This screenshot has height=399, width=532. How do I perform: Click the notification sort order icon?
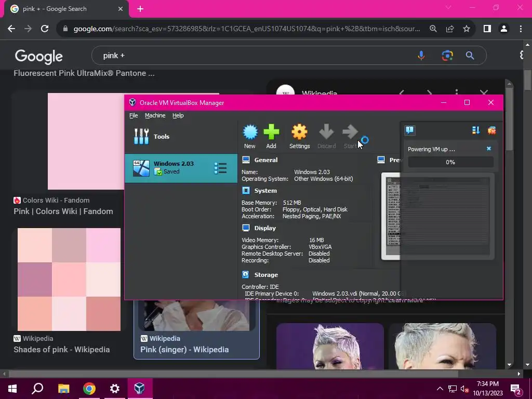pyautogui.click(x=476, y=130)
